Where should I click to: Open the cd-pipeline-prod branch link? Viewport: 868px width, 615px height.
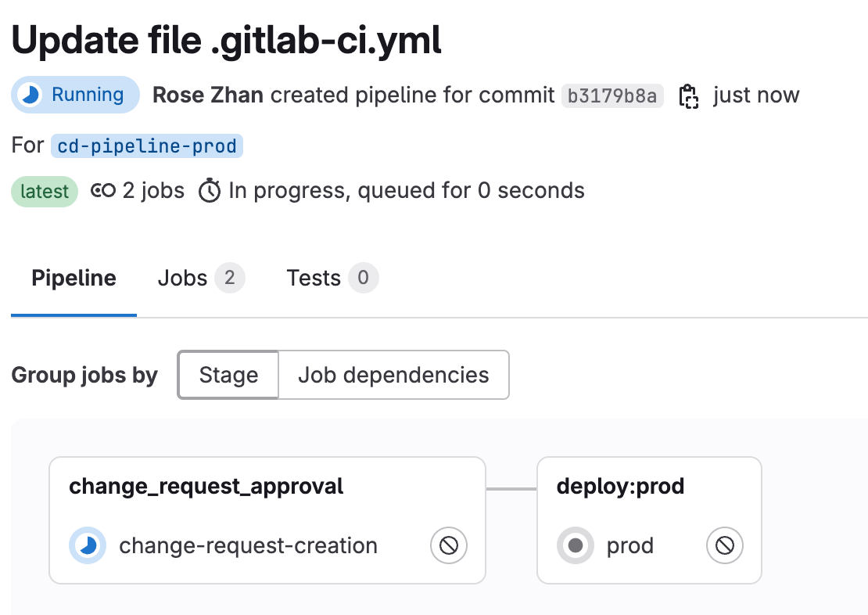tap(147, 146)
